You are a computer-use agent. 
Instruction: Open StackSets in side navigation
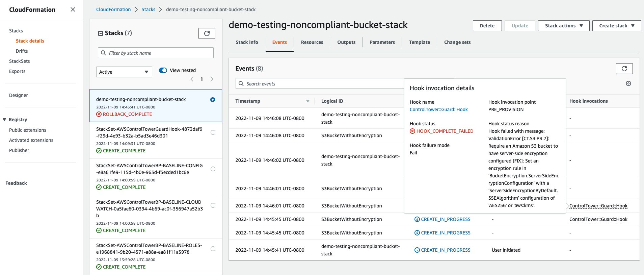[x=20, y=61]
